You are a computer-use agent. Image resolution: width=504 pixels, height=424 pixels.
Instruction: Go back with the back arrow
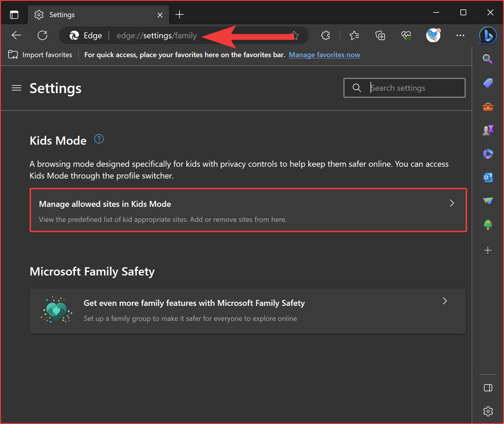17,35
